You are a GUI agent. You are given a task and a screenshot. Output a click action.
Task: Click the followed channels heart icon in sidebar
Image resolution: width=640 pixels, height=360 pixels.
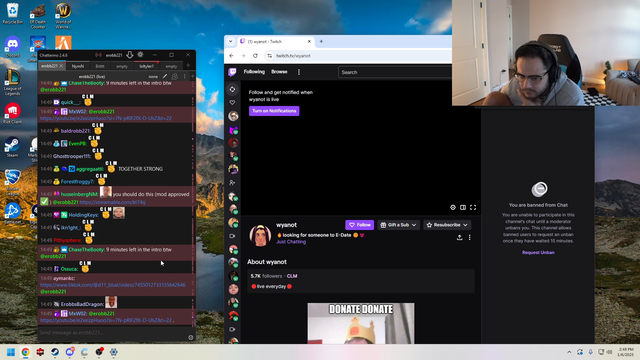(x=233, y=102)
